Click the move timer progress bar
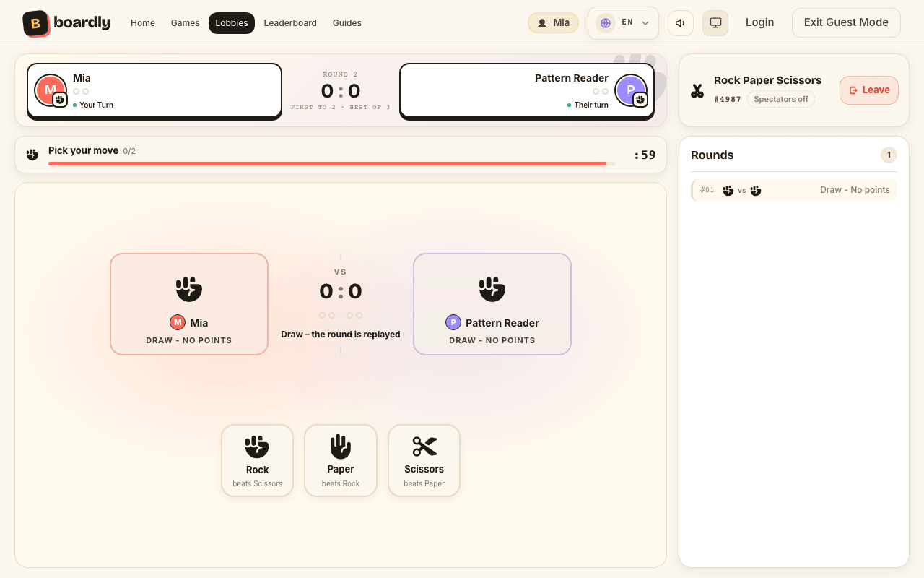Viewport: 924px width, 578px height. click(332, 164)
